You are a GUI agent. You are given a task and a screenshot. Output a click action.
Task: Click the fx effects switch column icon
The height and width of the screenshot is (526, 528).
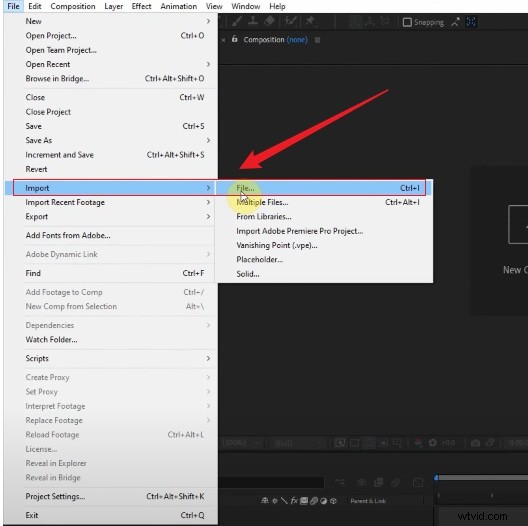click(x=294, y=501)
